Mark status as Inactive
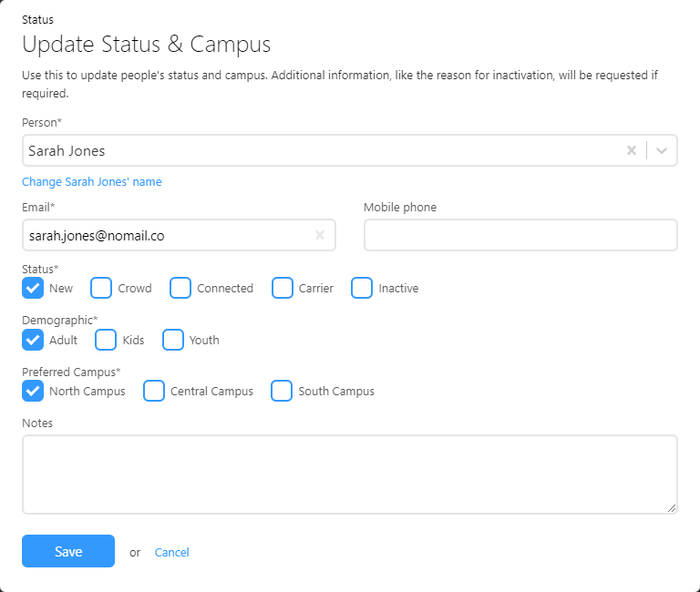This screenshot has width=700, height=592. (x=362, y=288)
